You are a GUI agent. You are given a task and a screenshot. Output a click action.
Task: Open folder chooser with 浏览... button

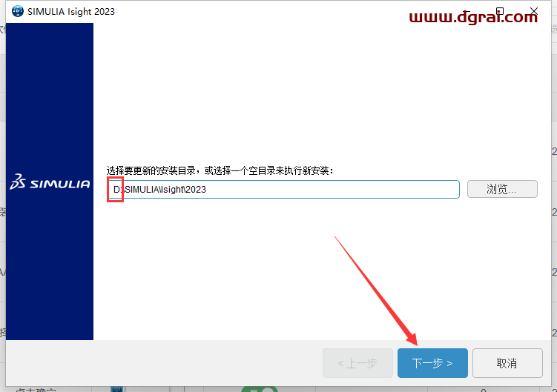coord(502,189)
